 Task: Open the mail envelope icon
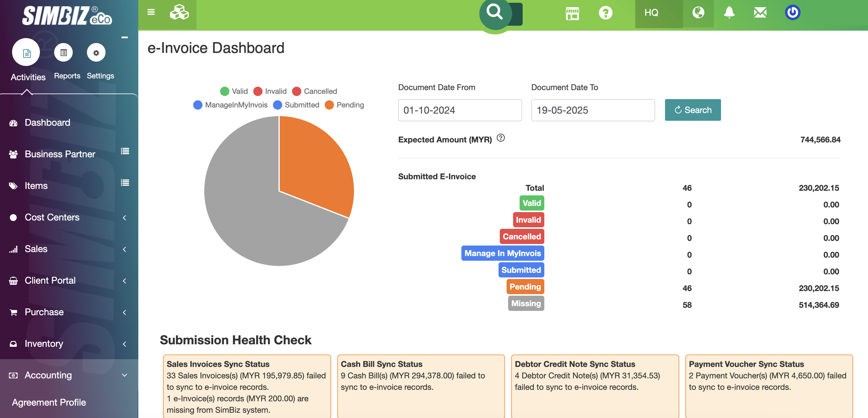click(x=760, y=13)
